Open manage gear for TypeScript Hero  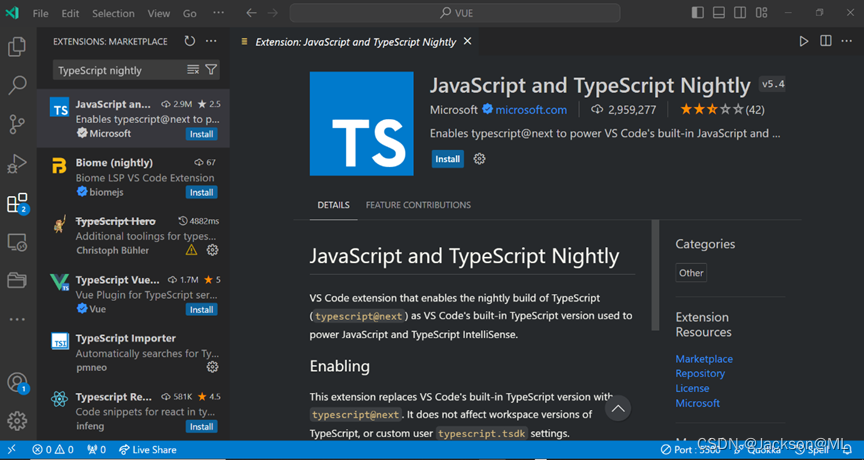click(212, 250)
